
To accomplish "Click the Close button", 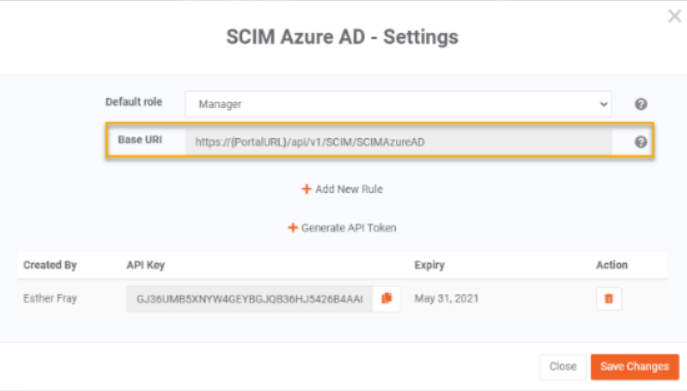I will [563, 366].
